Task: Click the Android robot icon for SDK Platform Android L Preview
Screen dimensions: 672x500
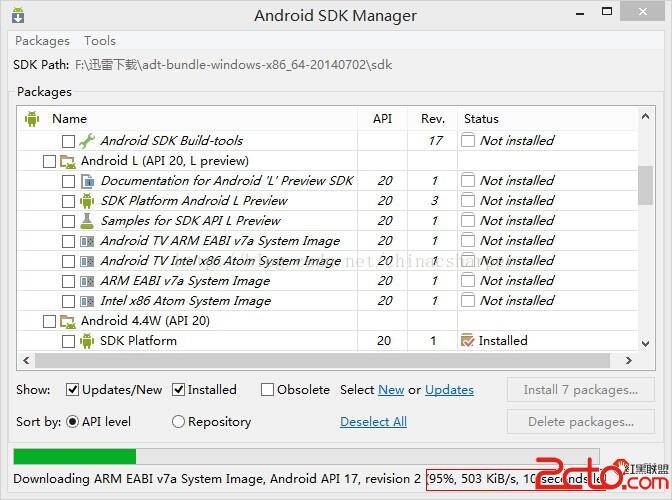Action: pos(87,201)
